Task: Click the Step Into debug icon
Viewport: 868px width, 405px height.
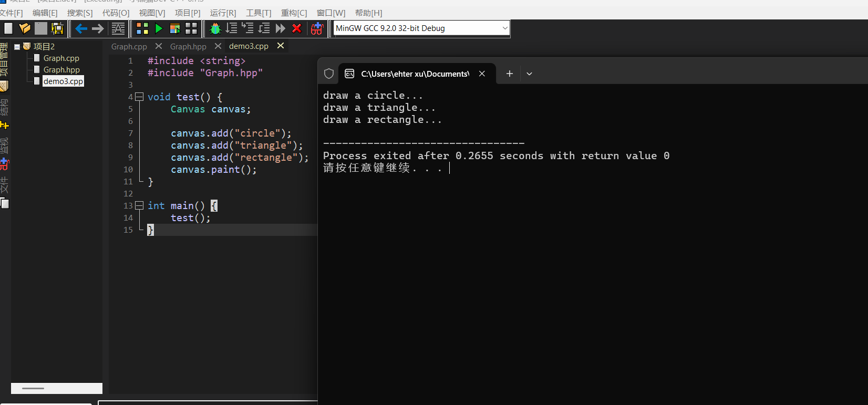Action: coord(247,28)
